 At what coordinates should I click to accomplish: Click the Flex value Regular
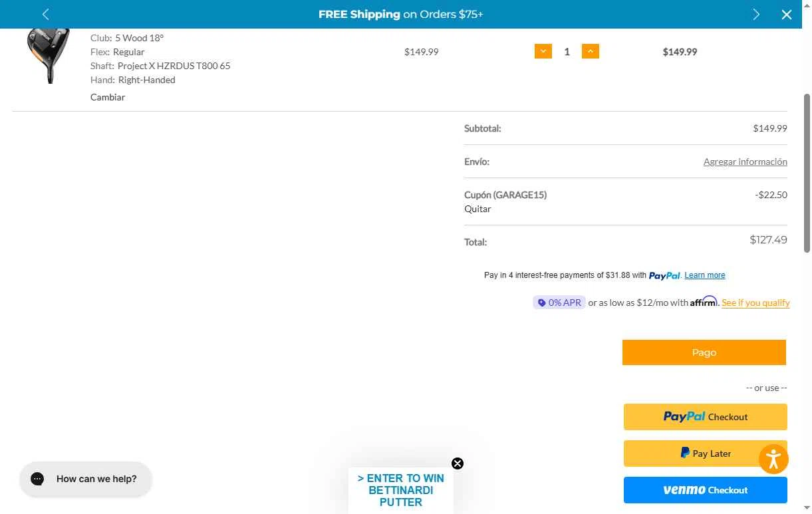pos(129,52)
